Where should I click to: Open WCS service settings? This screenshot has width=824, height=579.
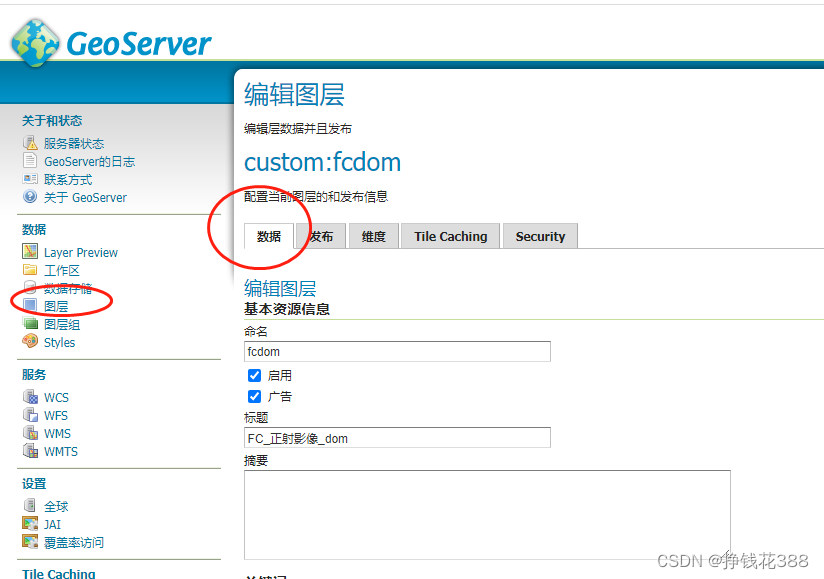click(x=56, y=397)
